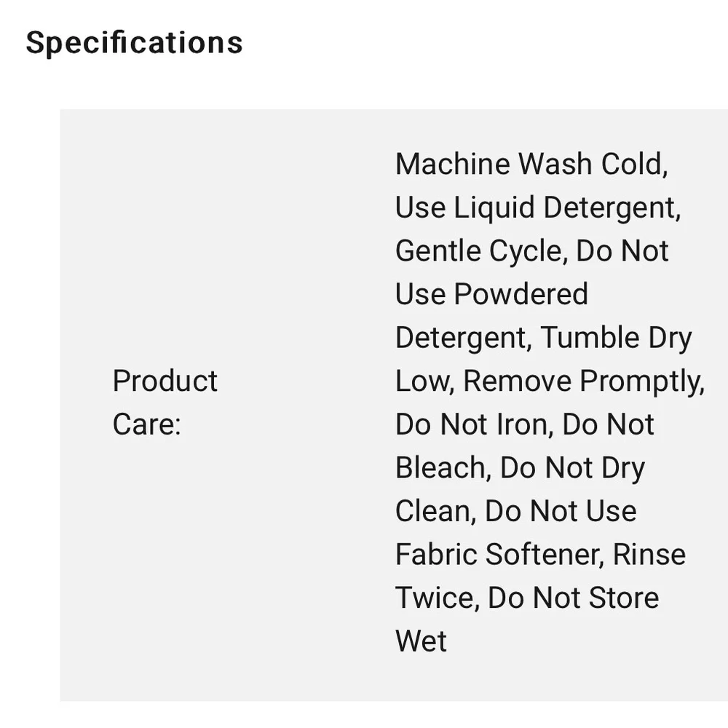The image size is (728, 728).
Task: Click the final word Wet
Action: (x=421, y=641)
